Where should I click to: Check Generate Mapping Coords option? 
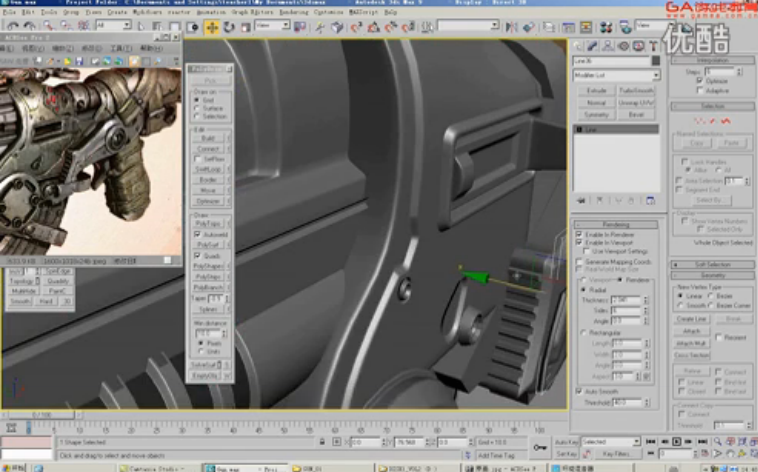pyautogui.click(x=579, y=262)
